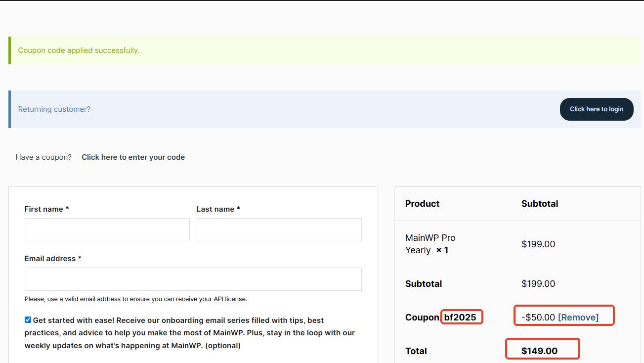This screenshot has height=363, width=644.
Task: Focus the First name input field
Action: coord(107,230)
